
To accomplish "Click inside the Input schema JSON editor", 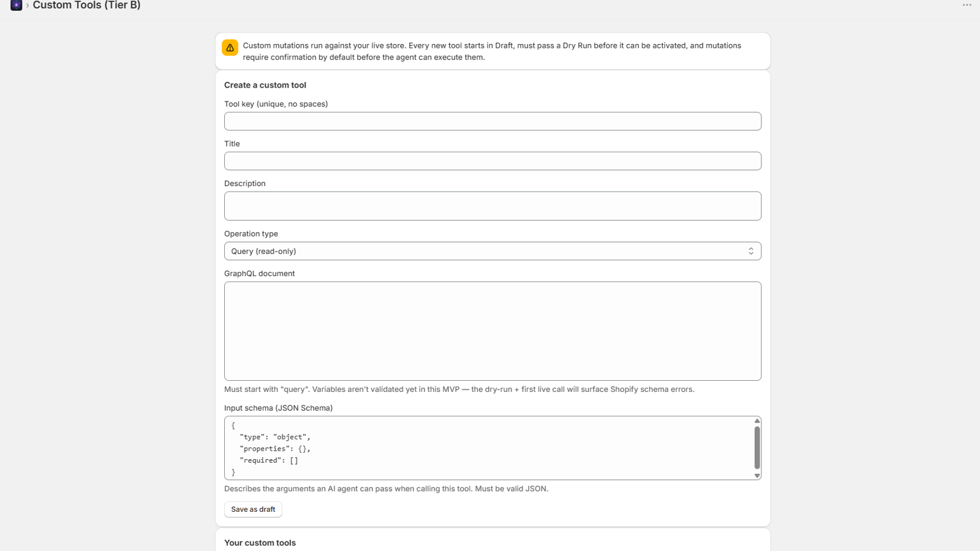I will (x=489, y=448).
